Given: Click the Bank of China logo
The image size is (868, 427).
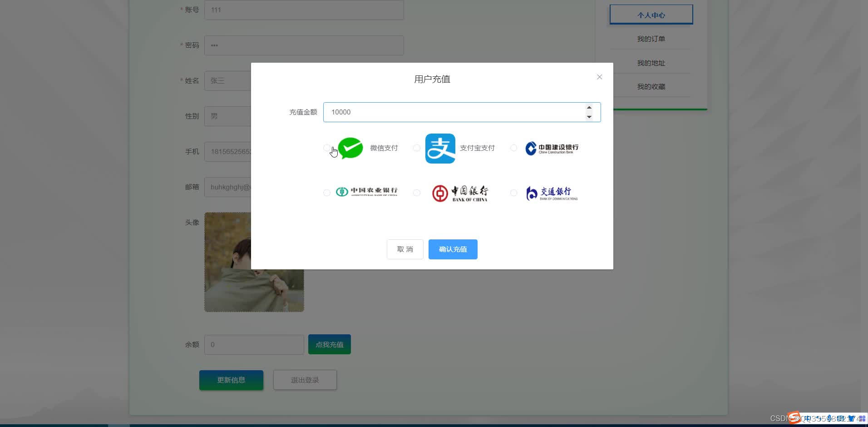Looking at the screenshot, I should 460,193.
